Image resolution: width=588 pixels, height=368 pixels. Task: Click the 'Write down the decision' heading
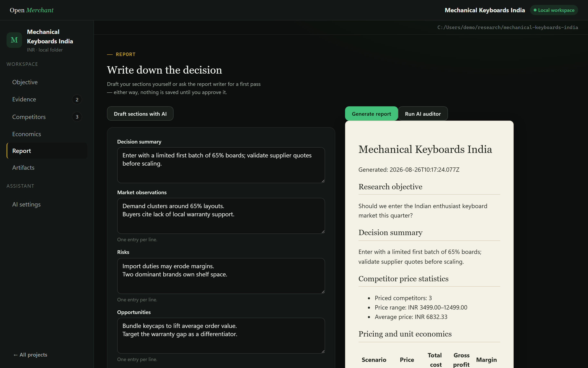click(165, 70)
